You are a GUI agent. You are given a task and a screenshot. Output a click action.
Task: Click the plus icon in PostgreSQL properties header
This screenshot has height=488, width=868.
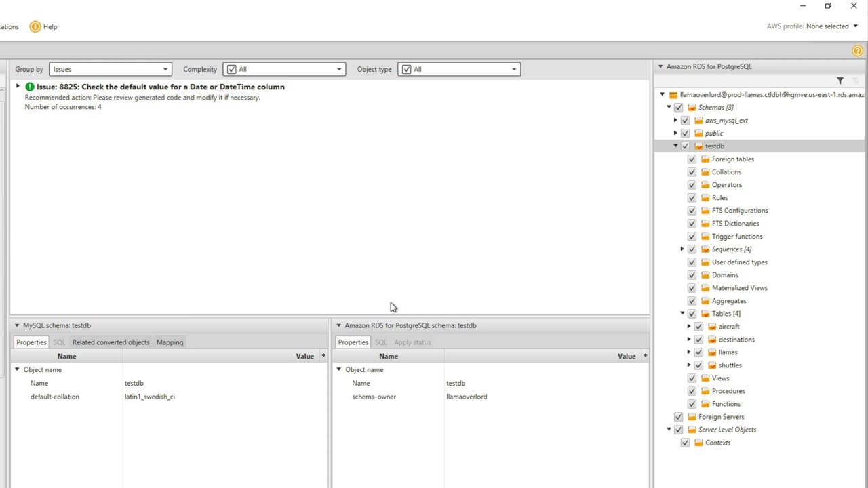click(x=645, y=356)
